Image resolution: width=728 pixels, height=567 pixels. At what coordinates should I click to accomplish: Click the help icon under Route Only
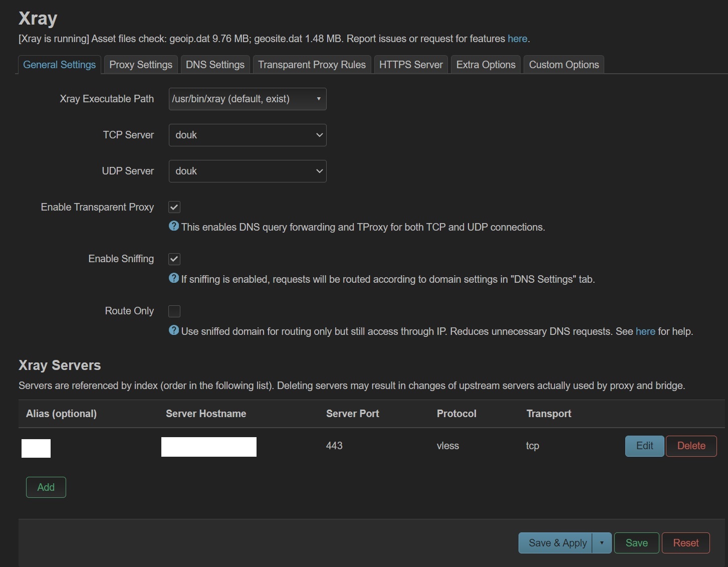coord(174,330)
